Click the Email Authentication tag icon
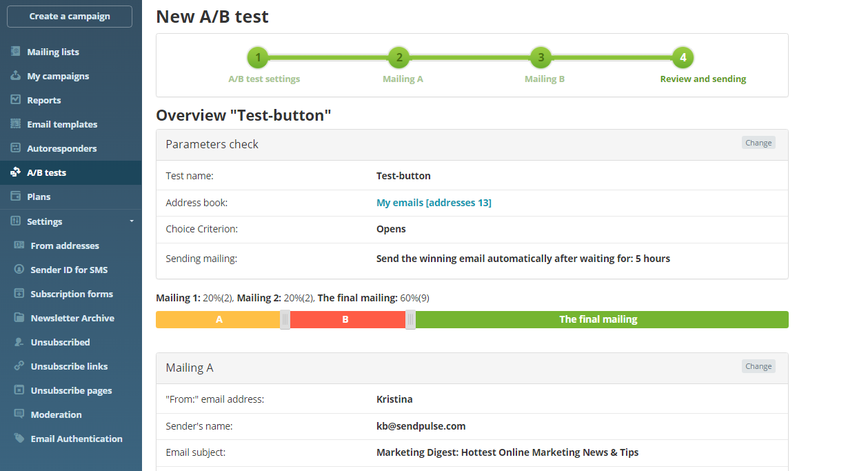 click(x=19, y=439)
